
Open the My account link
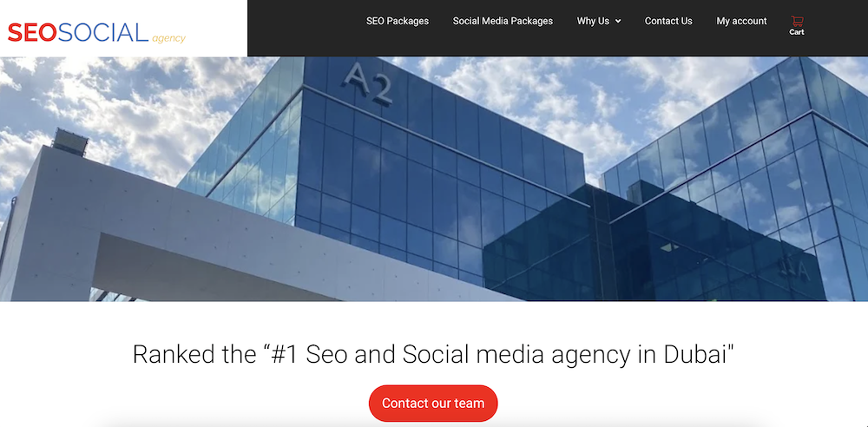point(741,21)
